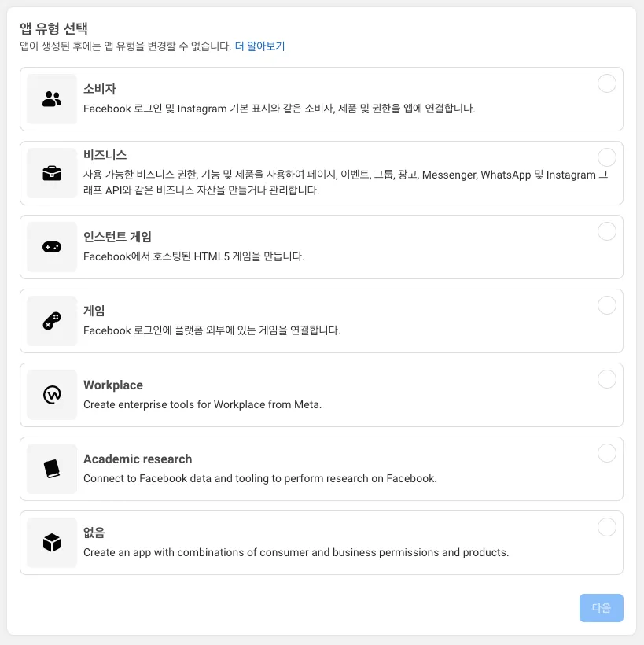Click the Academic research option title

tap(138, 459)
